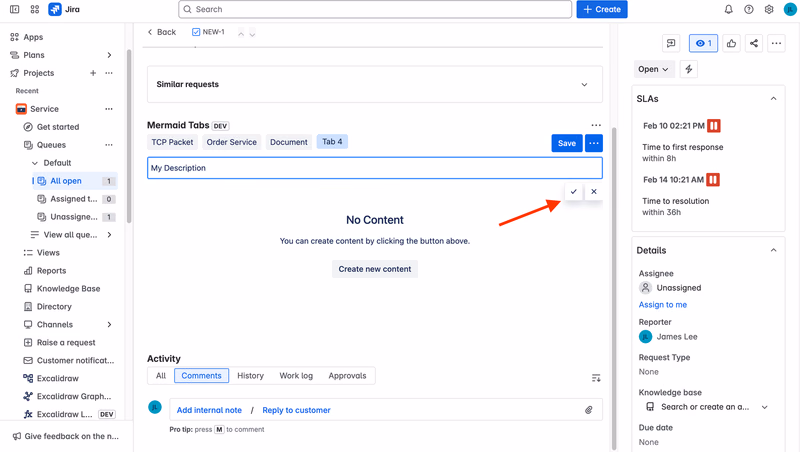Click the feedback comment icon at top right
Image resolution: width=800 pixels, height=452 pixels.
(x=671, y=43)
